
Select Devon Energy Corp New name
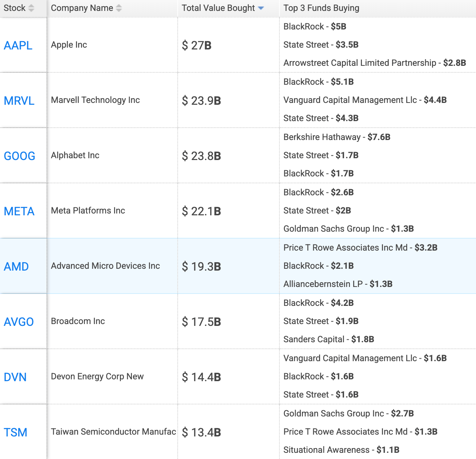(x=97, y=376)
